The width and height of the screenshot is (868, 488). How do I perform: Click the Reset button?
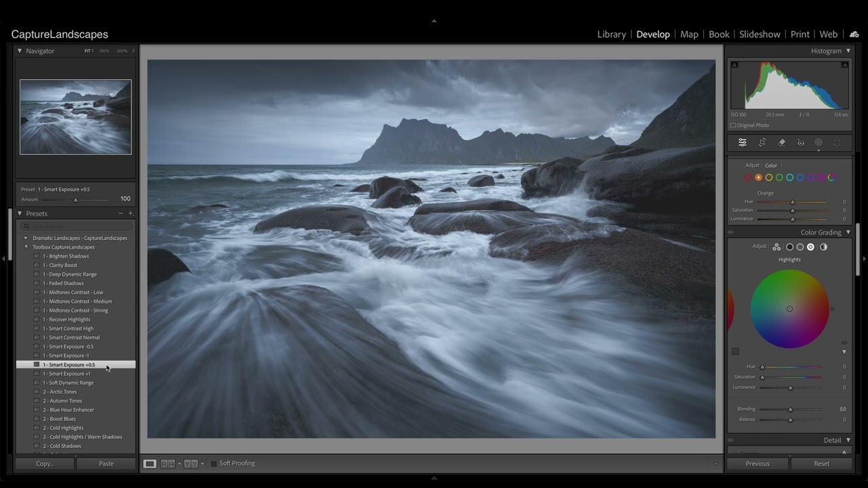tap(821, 464)
